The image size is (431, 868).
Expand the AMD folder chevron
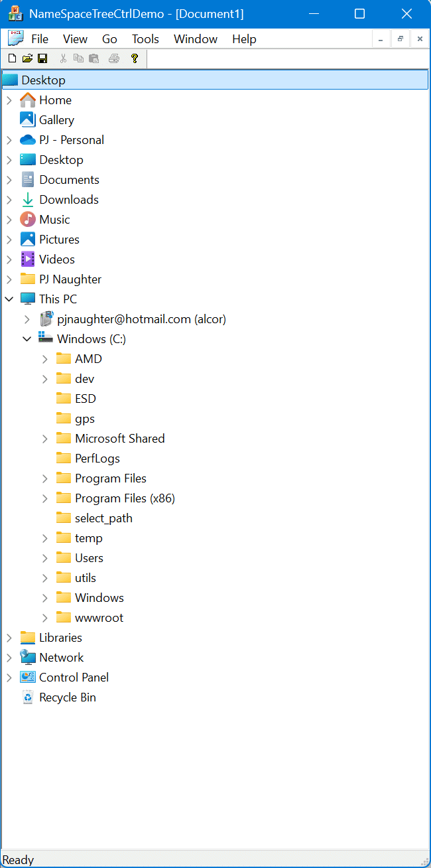pos(45,359)
